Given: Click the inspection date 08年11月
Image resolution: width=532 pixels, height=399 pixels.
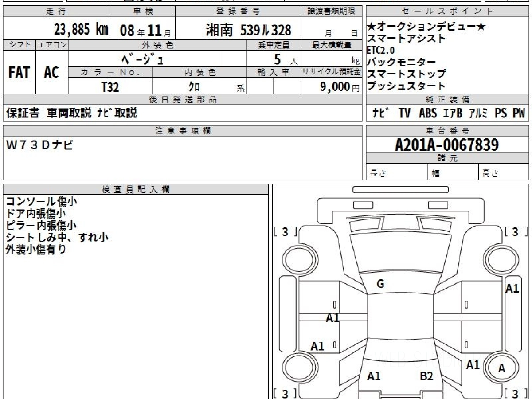Looking at the screenshot, I should click(x=146, y=31).
